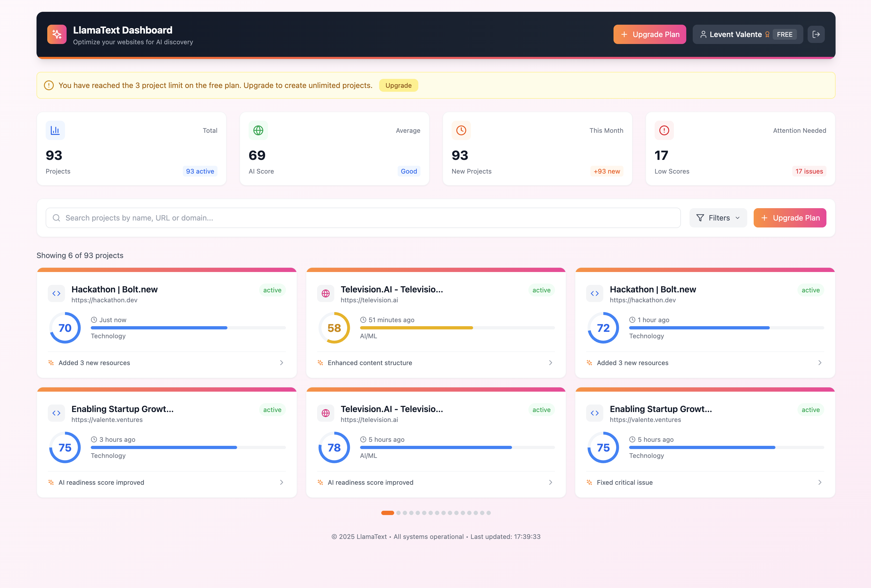
Task: Open the Filters dropdown
Action: click(x=718, y=218)
